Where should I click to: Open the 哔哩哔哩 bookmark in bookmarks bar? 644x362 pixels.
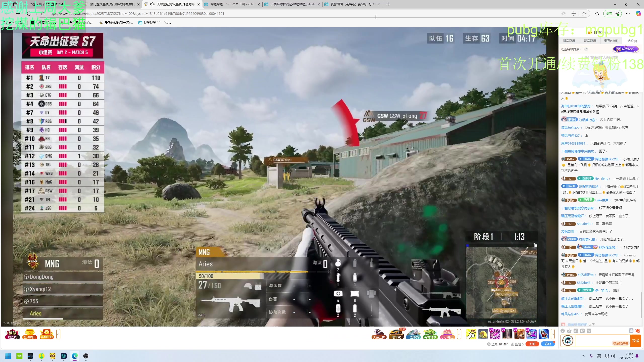pos(154,23)
